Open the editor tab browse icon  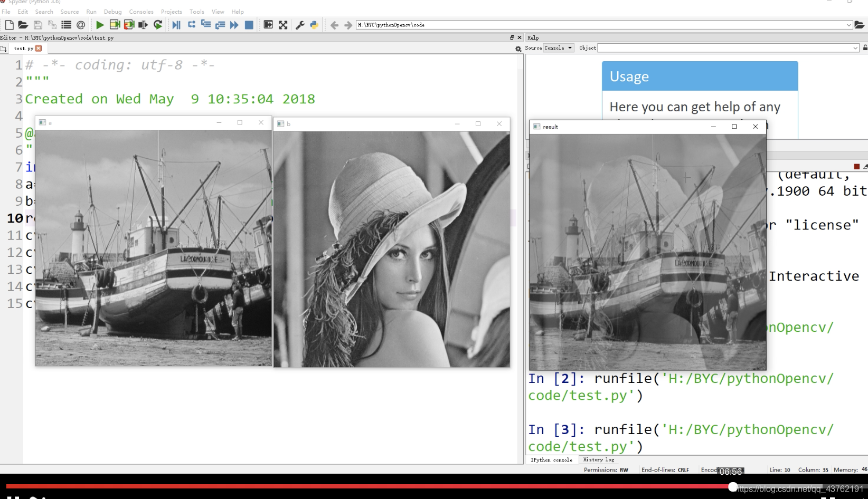[x=3, y=49]
